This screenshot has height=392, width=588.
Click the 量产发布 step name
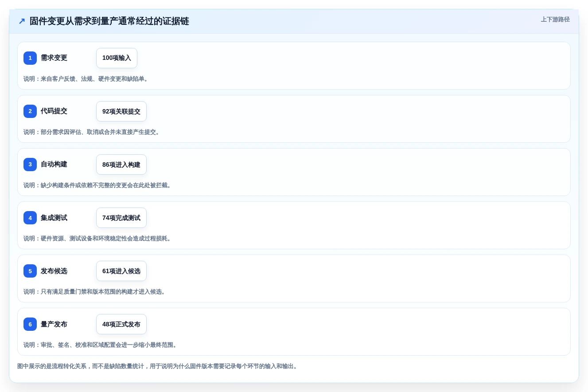point(54,324)
